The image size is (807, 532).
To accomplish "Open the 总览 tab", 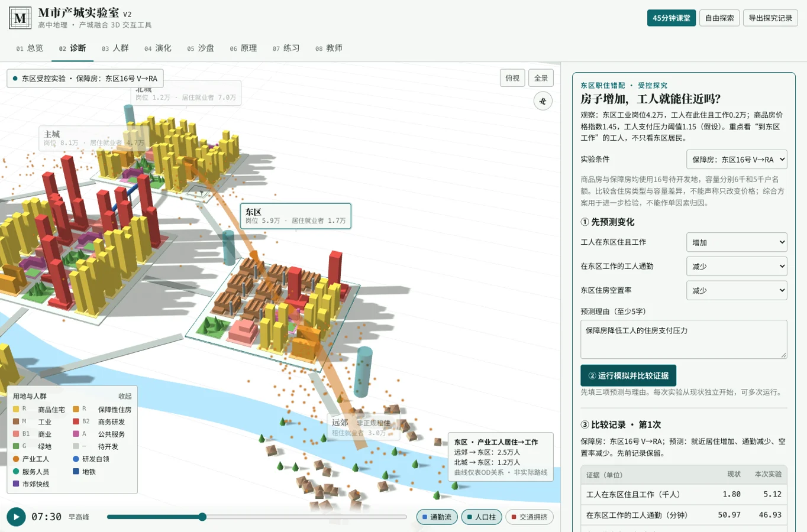I will coord(30,48).
